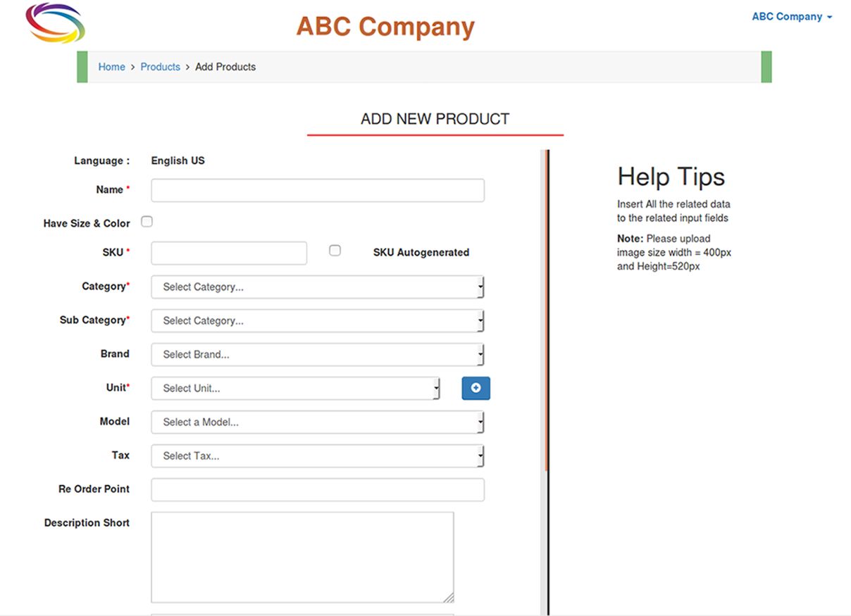Image resolution: width=851 pixels, height=616 pixels.
Task: Go to Home in the breadcrumb
Action: [111, 67]
